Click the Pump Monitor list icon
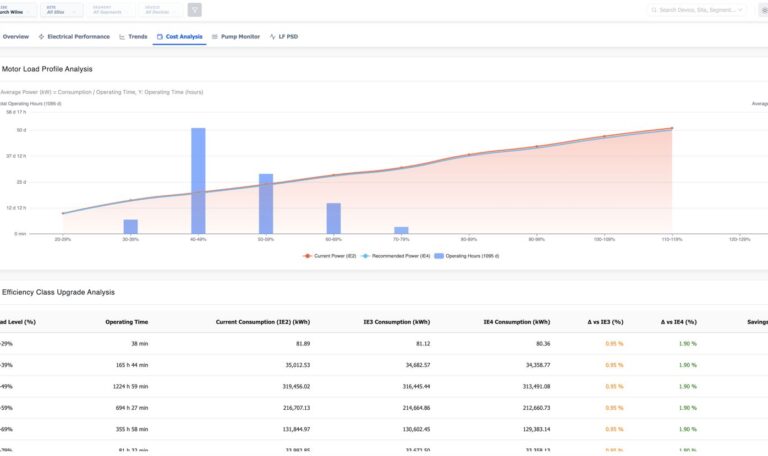 click(215, 37)
